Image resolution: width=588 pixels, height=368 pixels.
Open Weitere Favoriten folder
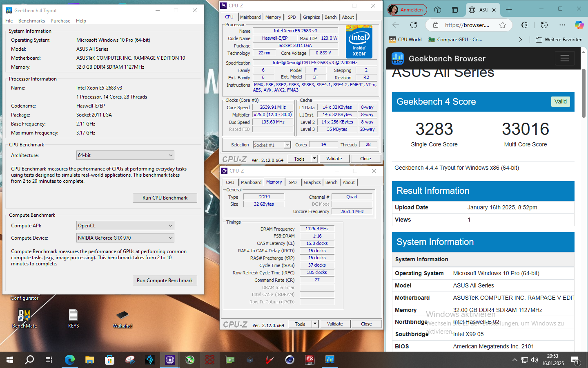[x=559, y=40]
